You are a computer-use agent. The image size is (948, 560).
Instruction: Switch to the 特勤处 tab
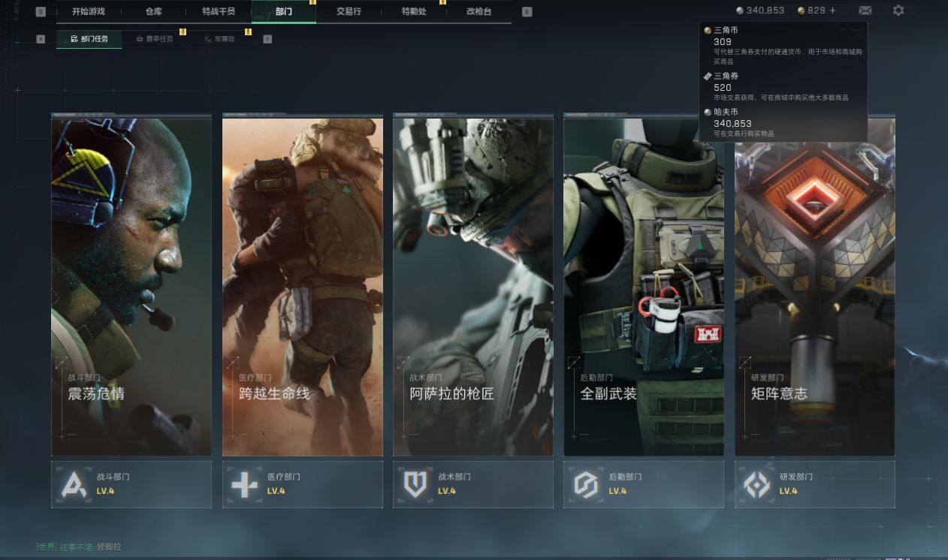click(x=414, y=11)
